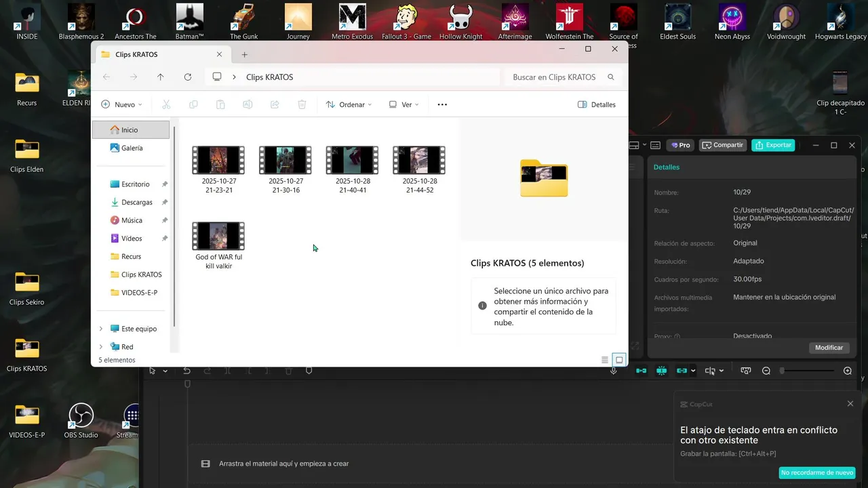Click the CapCut timeline zoom slider
868x488 pixels.
807,371
